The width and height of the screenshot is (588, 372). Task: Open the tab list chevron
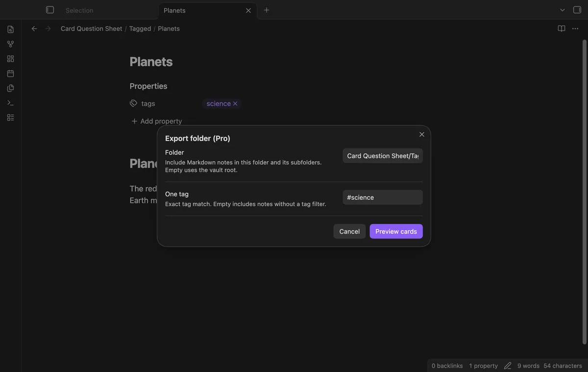(x=563, y=10)
